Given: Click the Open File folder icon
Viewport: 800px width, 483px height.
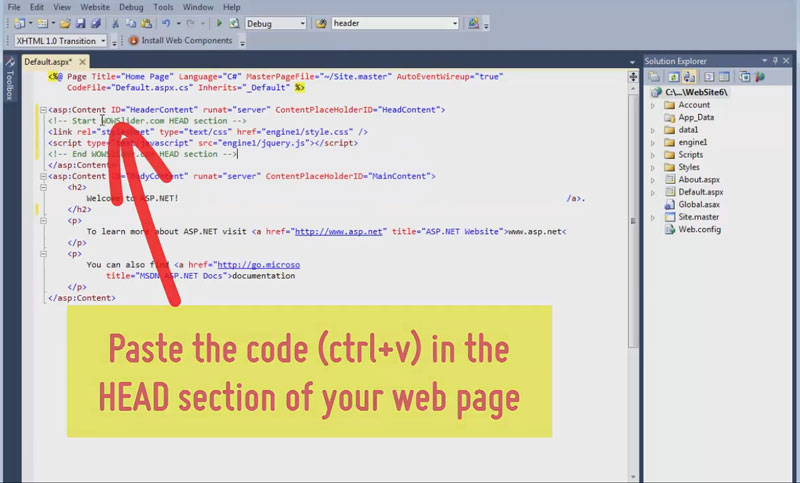Looking at the screenshot, I should pos(65,23).
